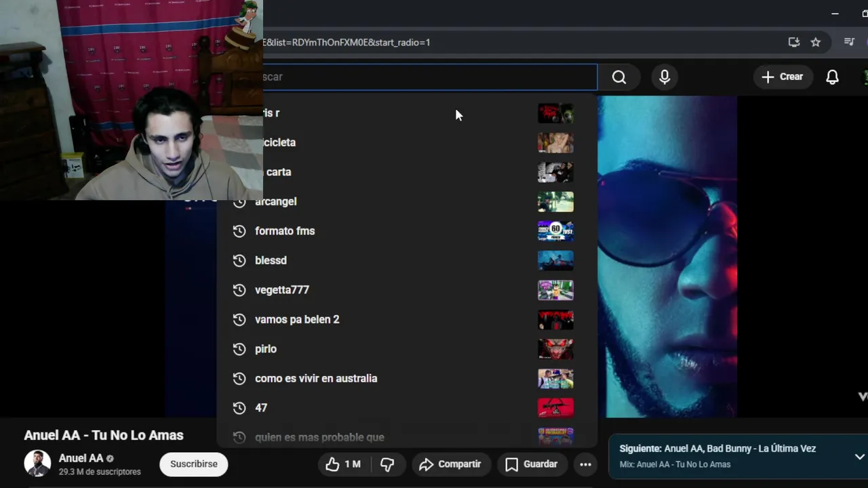Viewport: 868px width, 488px height.
Task: Open thumbnail next to '47' suggestion
Action: coord(555,408)
